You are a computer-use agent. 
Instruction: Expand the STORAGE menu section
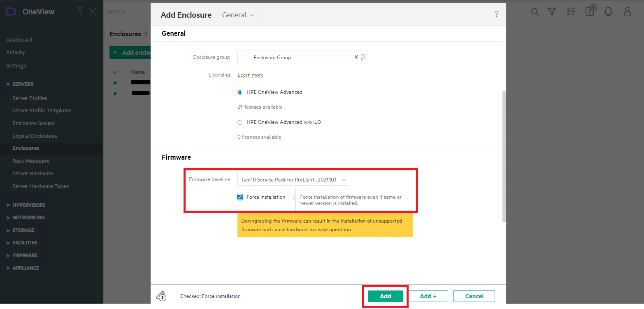tap(20, 230)
